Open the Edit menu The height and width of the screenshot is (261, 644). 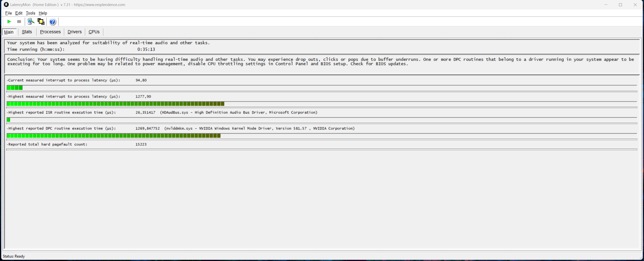click(x=19, y=13)
